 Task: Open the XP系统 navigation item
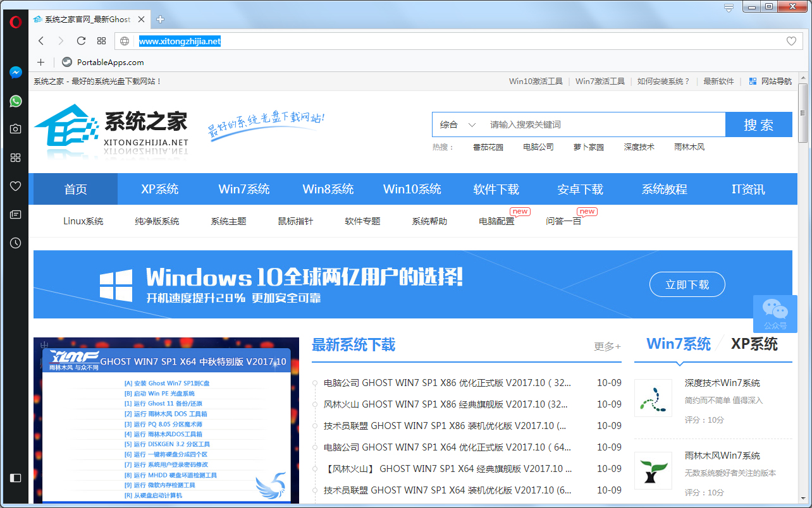tap(159, 189)
